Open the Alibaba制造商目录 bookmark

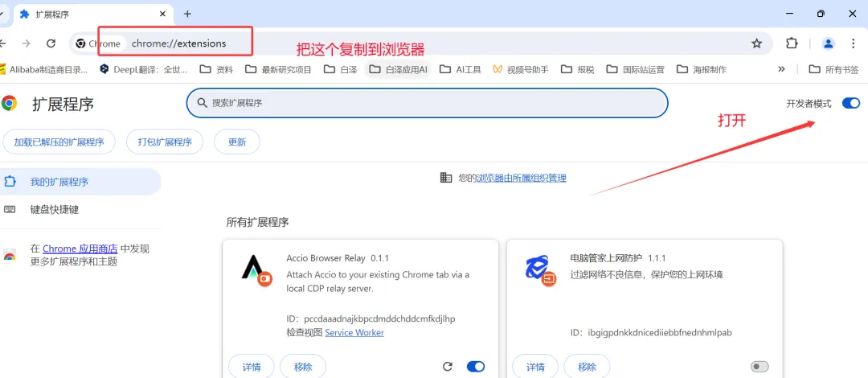tap(43, 69)
